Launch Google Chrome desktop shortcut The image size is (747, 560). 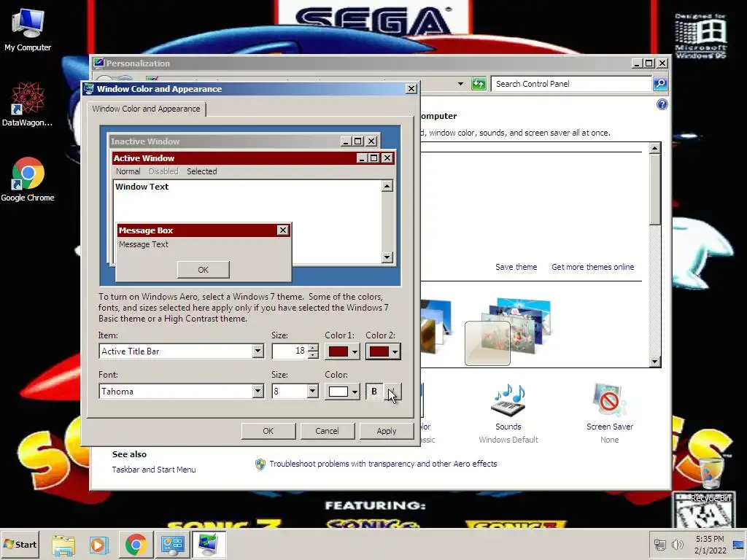click(28, 179)
